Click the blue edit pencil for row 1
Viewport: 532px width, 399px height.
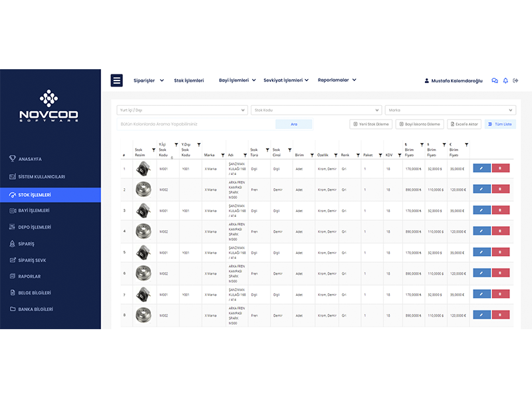coord(481,169)
